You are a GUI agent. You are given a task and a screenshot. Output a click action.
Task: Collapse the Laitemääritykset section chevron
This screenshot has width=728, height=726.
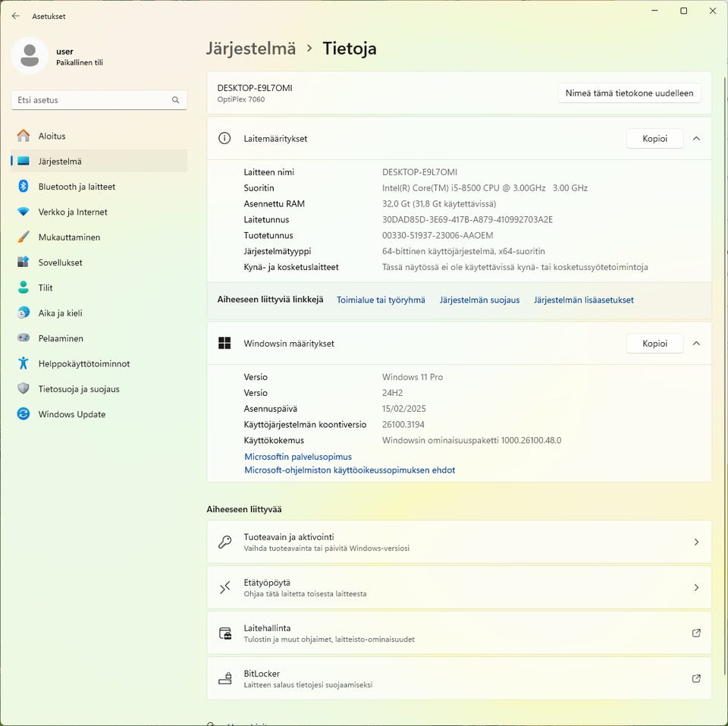pyautogui.click(x=696, y=138)
